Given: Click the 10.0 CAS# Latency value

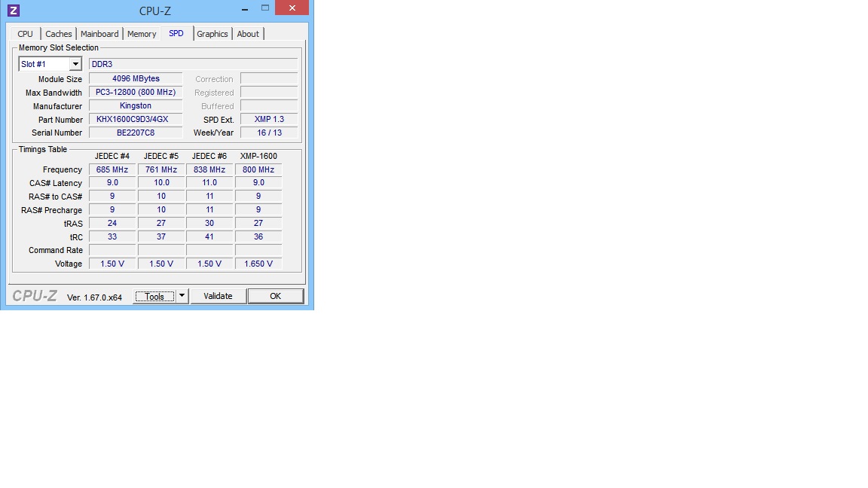Looking at the screenshot, I should tap(161, 182).
